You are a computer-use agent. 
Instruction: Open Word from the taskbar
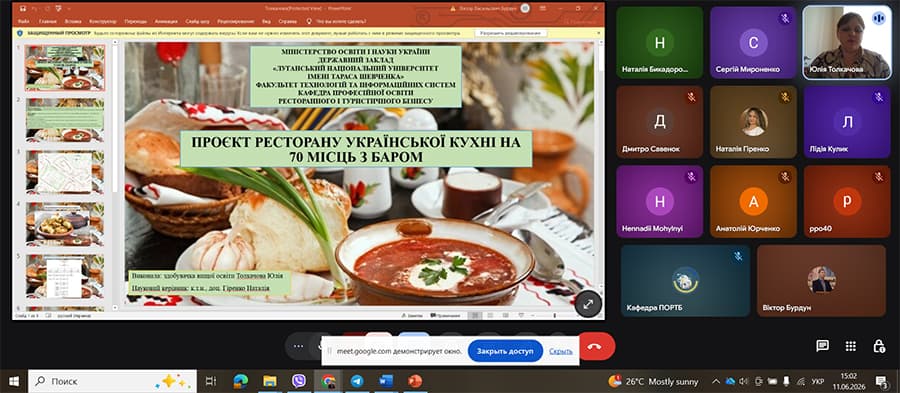386,381
